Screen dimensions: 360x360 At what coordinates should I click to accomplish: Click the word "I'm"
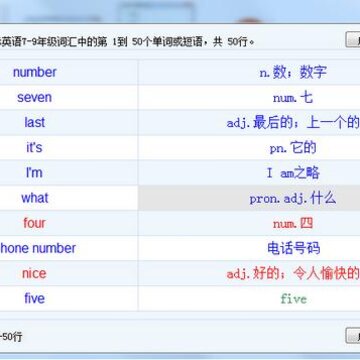tap(35, 173)
